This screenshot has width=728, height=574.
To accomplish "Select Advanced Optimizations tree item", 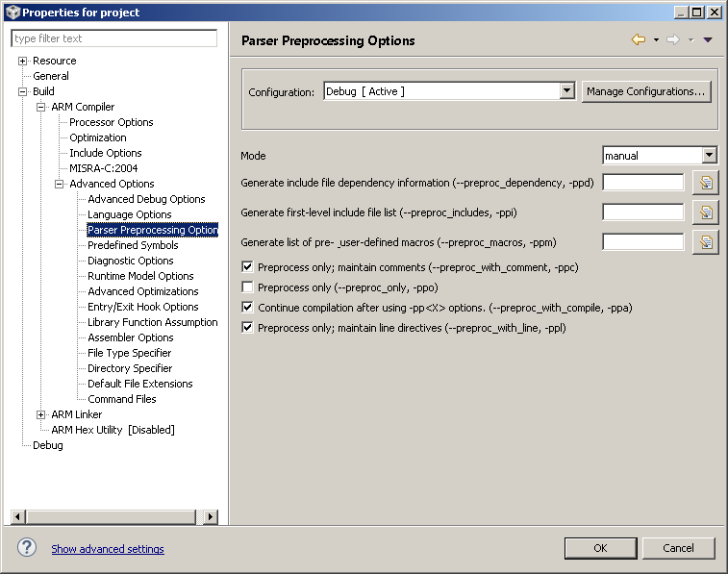I will point(143,291).
